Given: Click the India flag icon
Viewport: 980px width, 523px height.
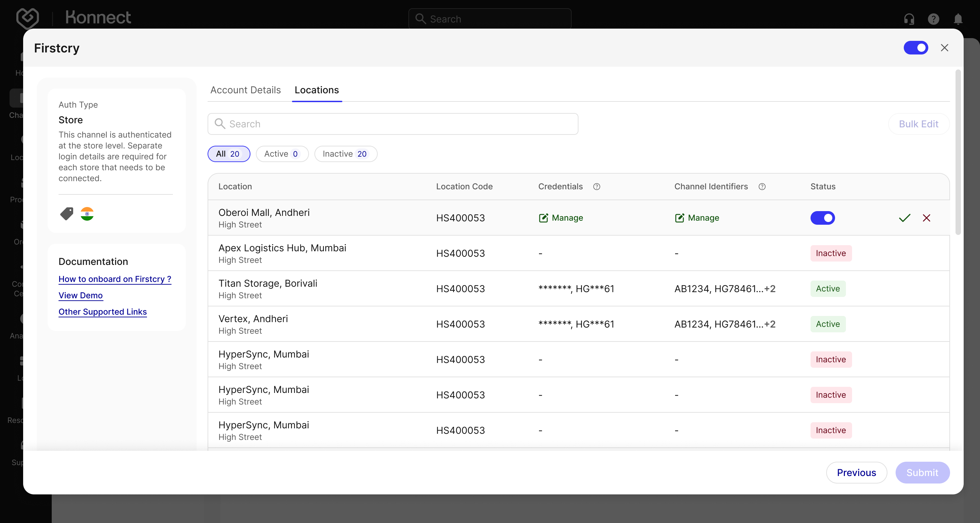Looking at the screenshot, I should coord(87,213).
